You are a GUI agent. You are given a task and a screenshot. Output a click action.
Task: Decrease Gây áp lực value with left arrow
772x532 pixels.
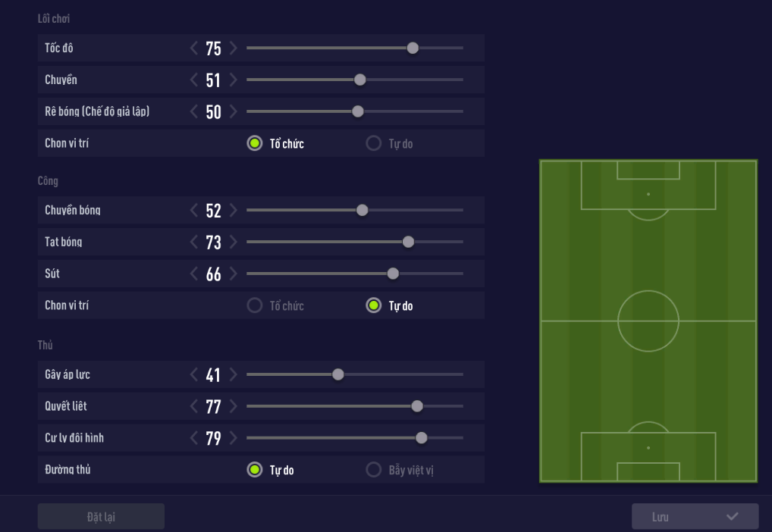pyautogui.click(x=194, y=375)
